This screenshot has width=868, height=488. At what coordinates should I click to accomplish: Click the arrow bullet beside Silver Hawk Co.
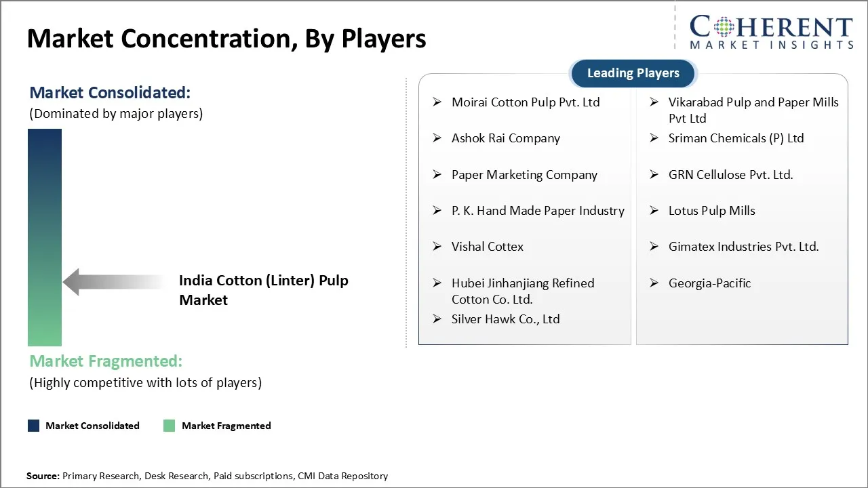pyautogui.click(x=437, y=319)
